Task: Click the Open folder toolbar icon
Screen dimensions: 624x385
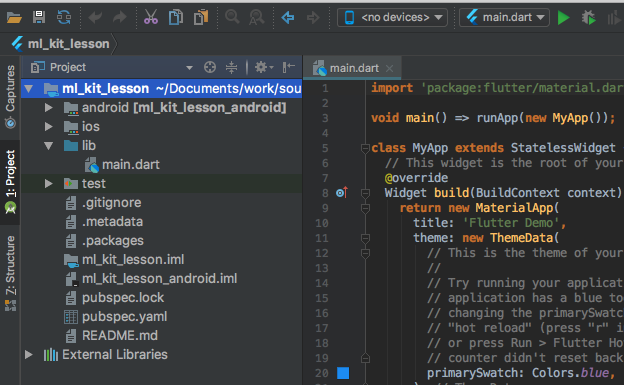Action: point(14,18)
